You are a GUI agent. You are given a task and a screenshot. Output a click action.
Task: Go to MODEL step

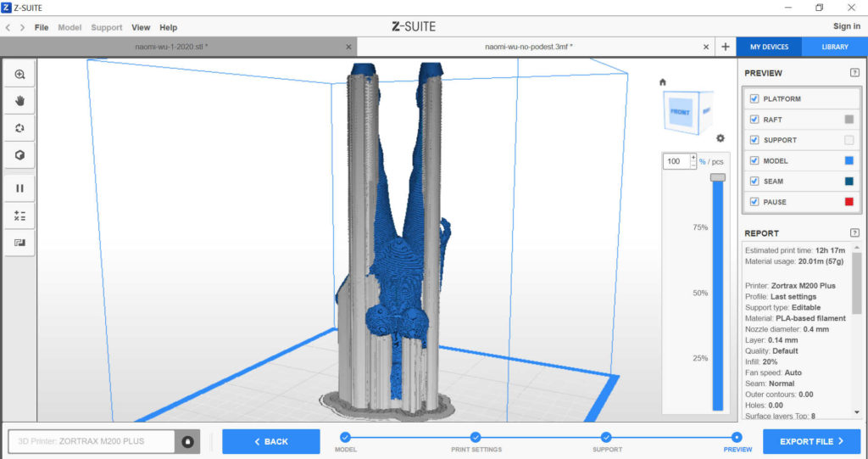point(346,438)
